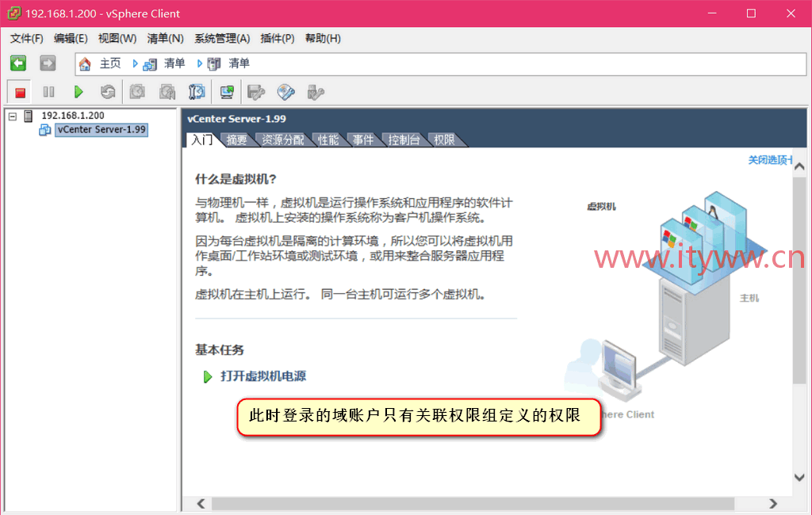Select vCenter Server-1.99 in the inventory tree
The width and height of the screenshot is (812, 515).
pos(101,129)
